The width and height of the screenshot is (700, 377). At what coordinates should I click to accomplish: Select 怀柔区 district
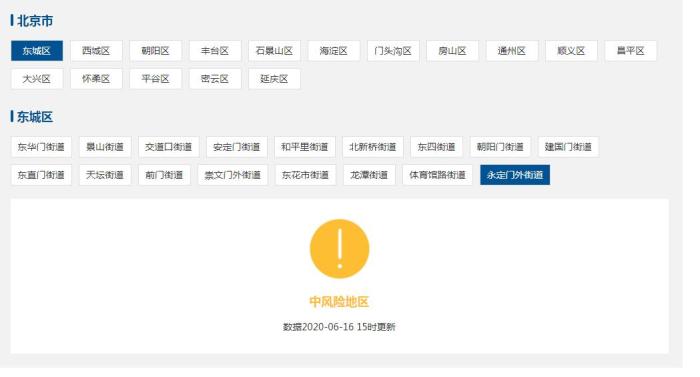[x=96, y=79]
